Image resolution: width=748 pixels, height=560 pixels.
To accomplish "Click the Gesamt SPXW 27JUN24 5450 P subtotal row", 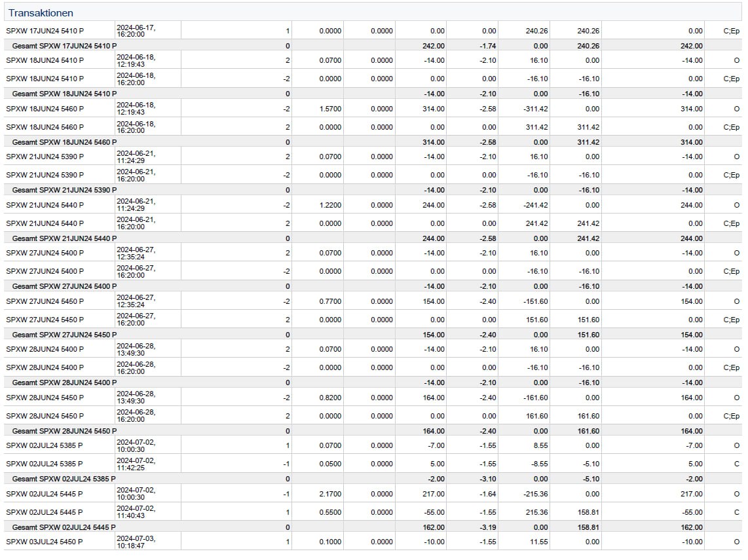I will click(64, 335).
